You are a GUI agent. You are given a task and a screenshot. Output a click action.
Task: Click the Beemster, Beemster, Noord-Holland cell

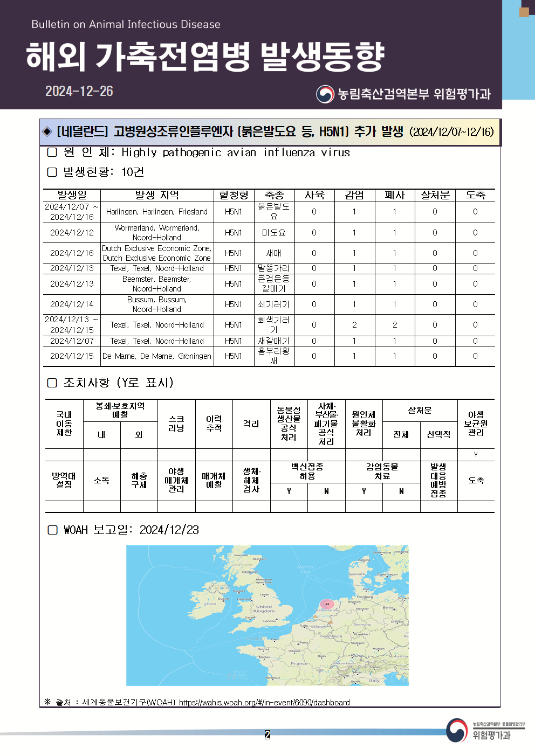click(157, 284)
